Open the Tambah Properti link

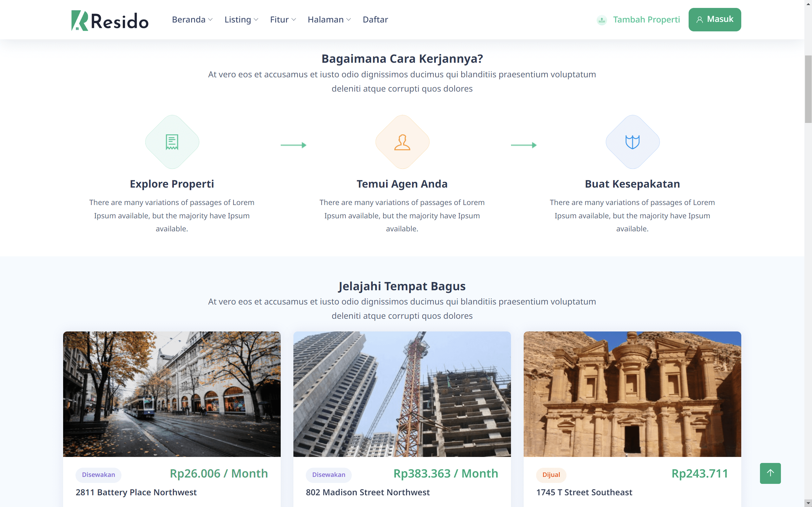point(646,19)
